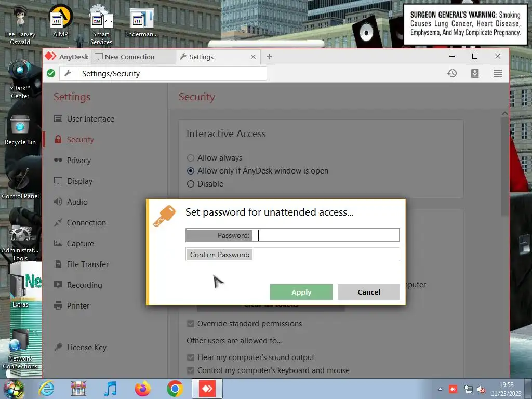
Task: Select Allow only if AnyDesk window is open
Action: pyautogui.click(x=191, y=171)
